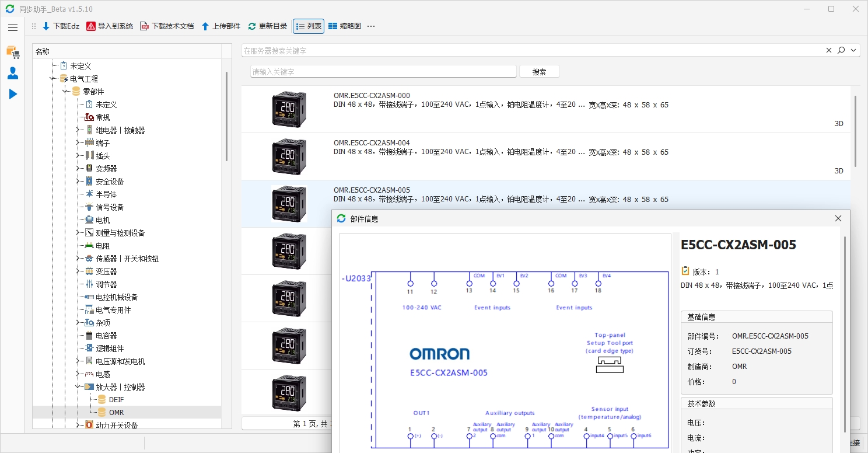The height and width of the screenshot is (453, 868).
Task: Click the user profile sidebar icon
Action: point(13,73)
